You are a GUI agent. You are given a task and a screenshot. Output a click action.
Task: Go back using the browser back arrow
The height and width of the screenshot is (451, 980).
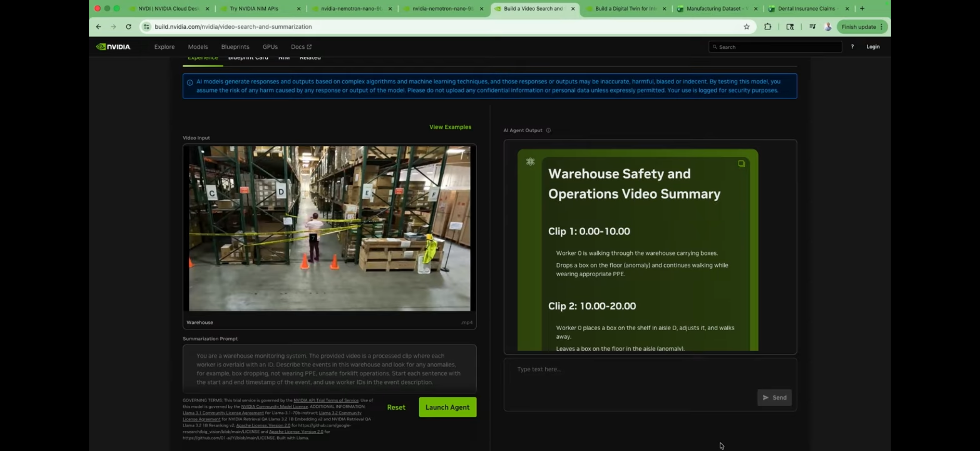point(99,27)
